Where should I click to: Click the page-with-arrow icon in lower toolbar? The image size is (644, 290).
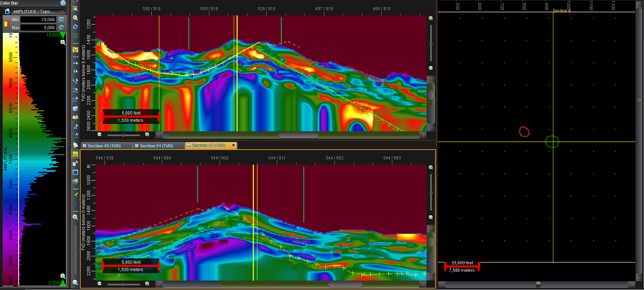pos(75,163)
